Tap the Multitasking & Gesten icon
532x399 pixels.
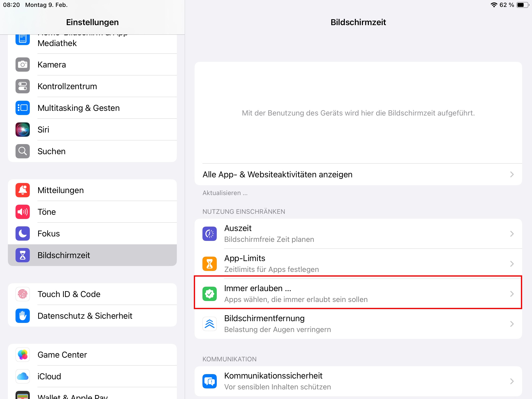(x=23, y=108)
